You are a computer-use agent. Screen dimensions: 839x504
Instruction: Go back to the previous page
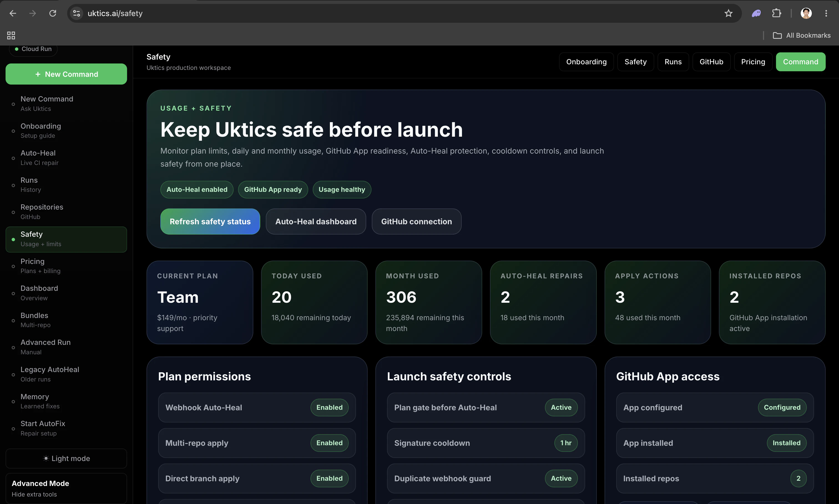click(13, 13)
